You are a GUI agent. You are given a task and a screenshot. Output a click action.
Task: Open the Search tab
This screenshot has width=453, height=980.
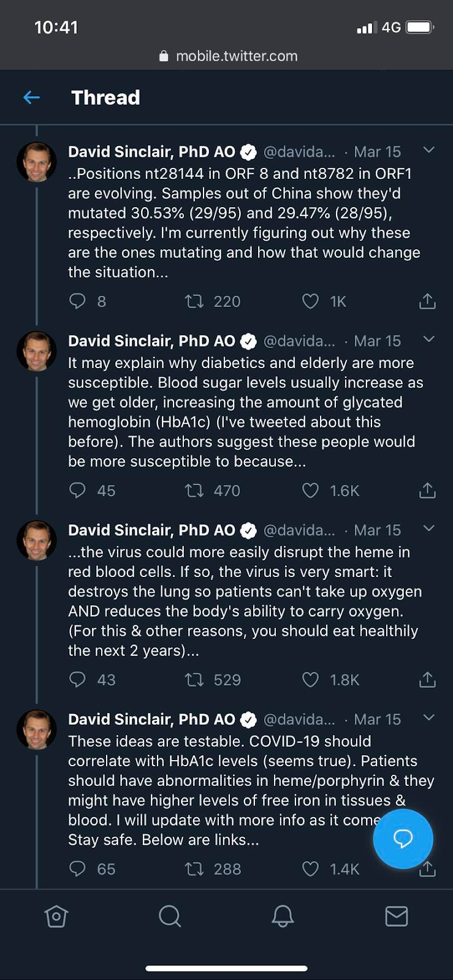[170, 916]
